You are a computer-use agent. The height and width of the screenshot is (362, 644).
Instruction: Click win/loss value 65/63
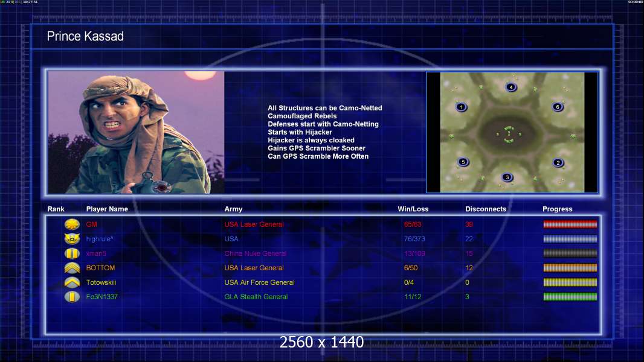(413, 224)
